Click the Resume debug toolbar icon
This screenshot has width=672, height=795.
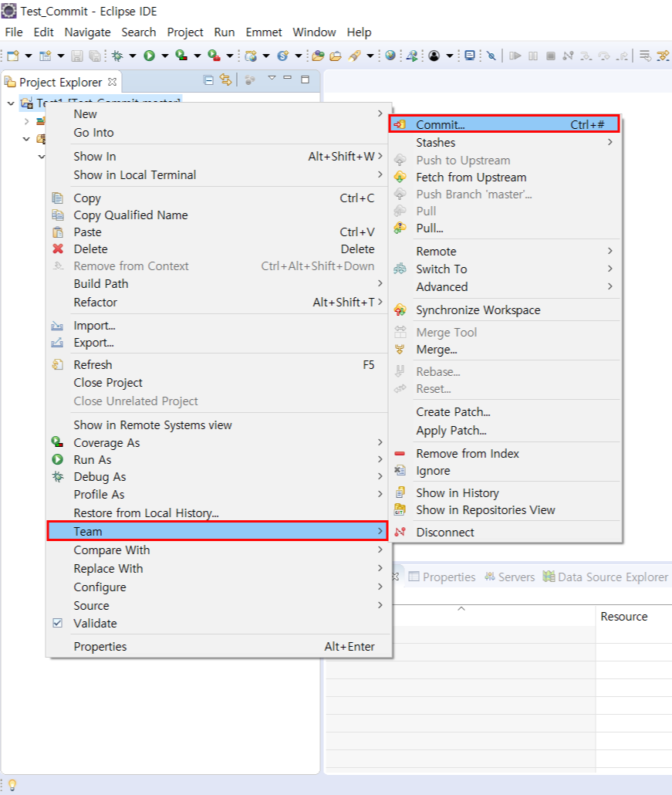[x=515, y=56]
